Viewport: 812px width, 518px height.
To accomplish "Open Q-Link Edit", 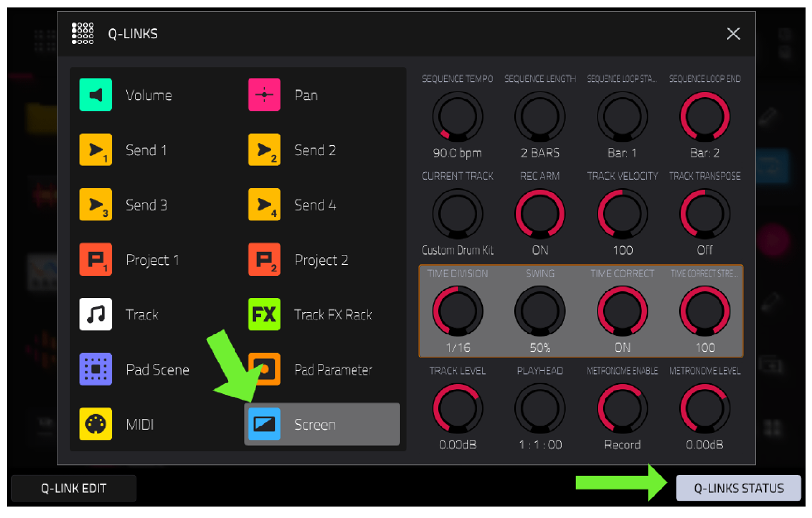I will tap(74, 488).
